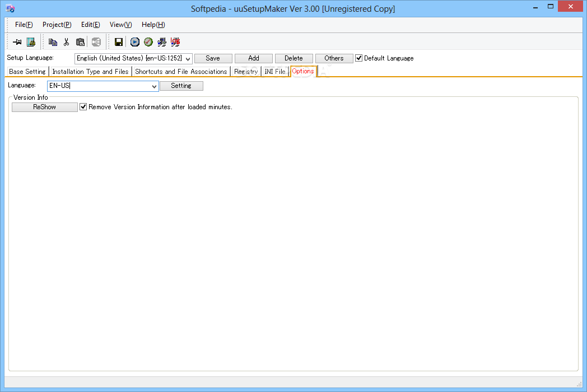This screenshot has height=392, width=587.
Task: Close the uuSetupMaker window
Action: [x=571, y=6]
